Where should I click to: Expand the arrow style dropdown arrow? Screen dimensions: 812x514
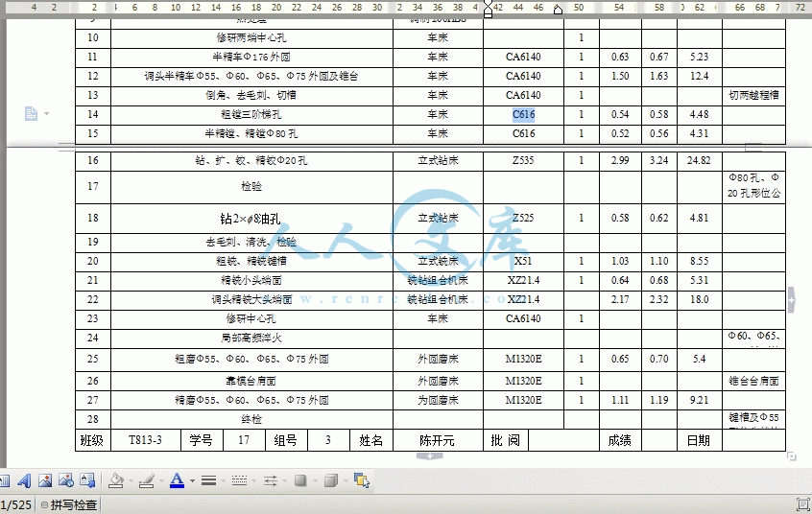pyautogui.click(x=284, y=481)
